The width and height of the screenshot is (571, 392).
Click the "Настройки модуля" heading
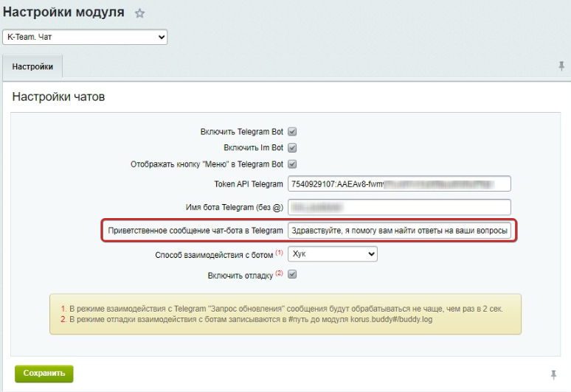tap(63, 12)
